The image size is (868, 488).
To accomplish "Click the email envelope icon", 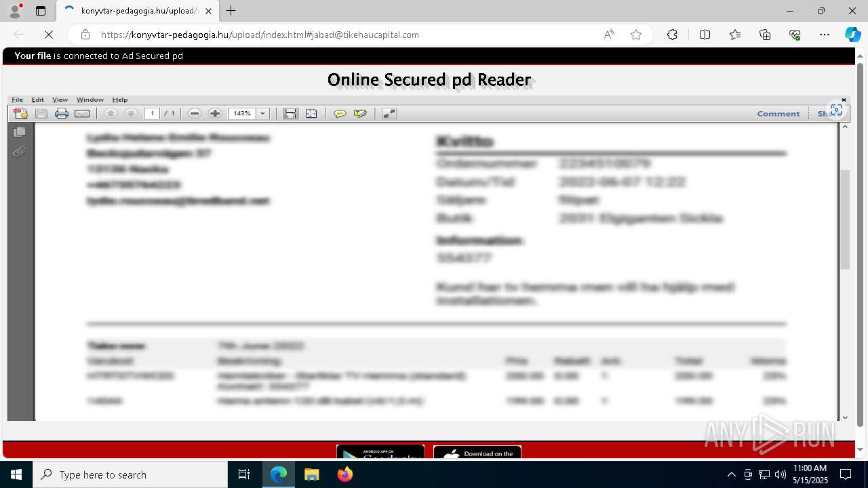I will 82,114.
